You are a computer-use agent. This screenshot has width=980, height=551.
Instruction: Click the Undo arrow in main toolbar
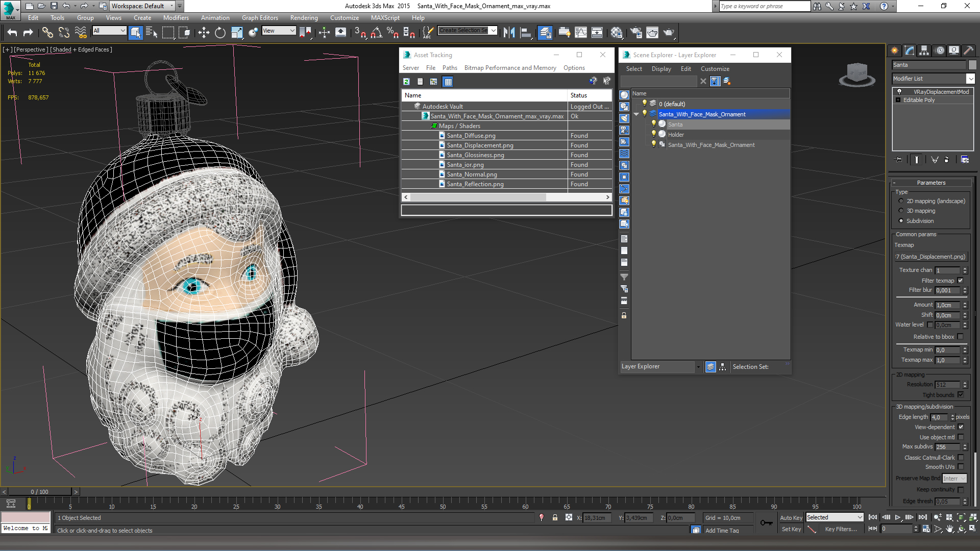(x=12, y=33)
